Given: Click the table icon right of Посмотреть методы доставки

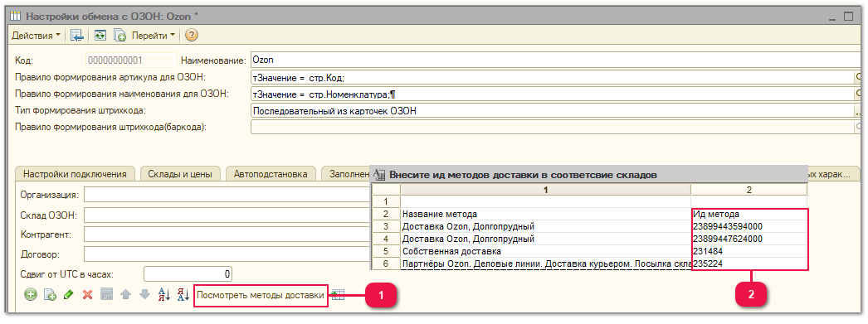Looking at the screenshot, I should coord(339,295).
